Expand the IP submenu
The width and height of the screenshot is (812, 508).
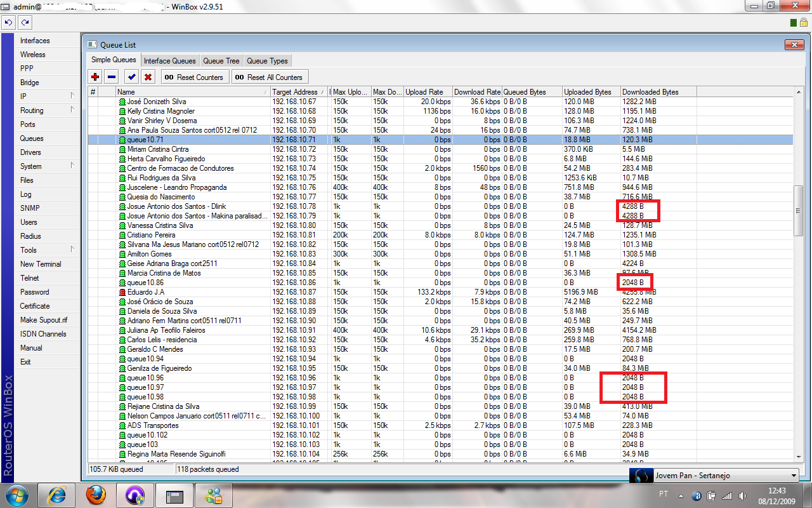click(72, 96)
